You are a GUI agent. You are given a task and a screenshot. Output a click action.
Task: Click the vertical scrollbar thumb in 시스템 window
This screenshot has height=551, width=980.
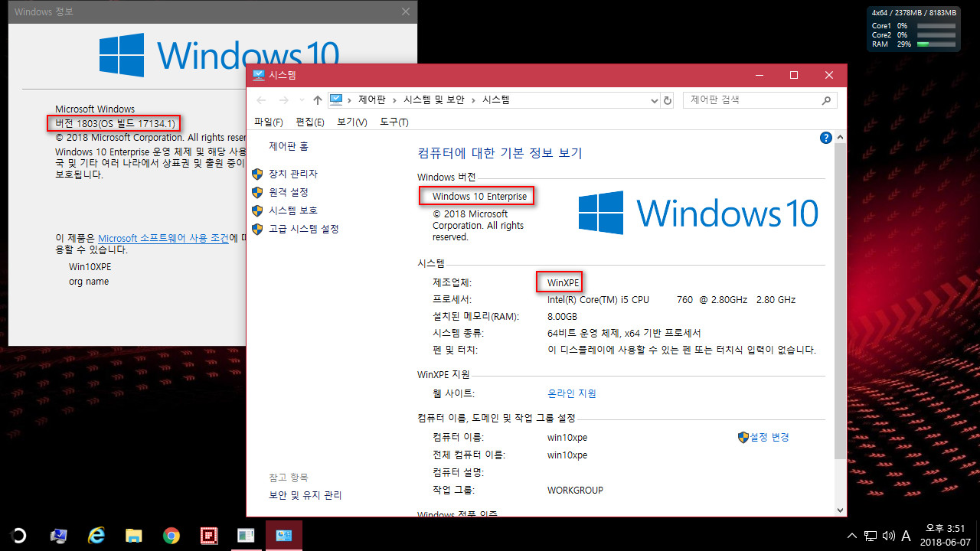pos(840,301)
